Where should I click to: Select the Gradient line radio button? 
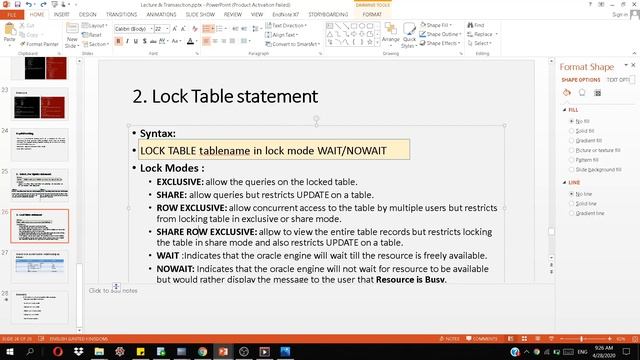(x=571, y=213)
